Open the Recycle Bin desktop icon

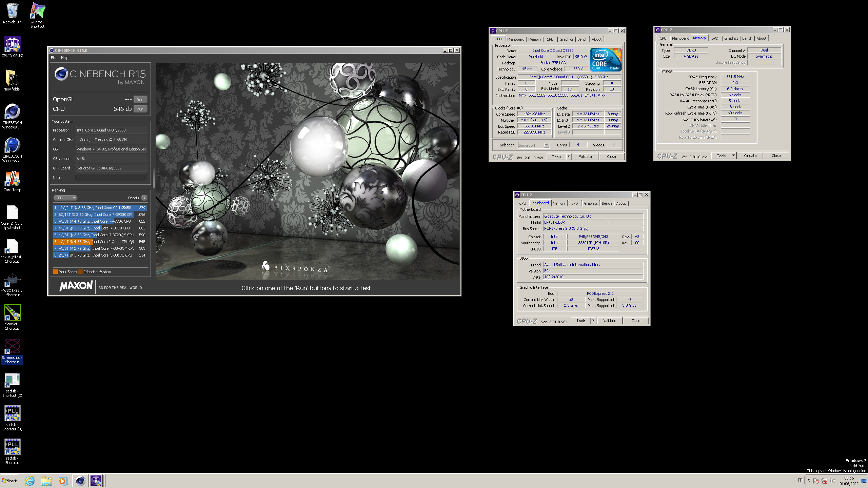tap(12, 14)
